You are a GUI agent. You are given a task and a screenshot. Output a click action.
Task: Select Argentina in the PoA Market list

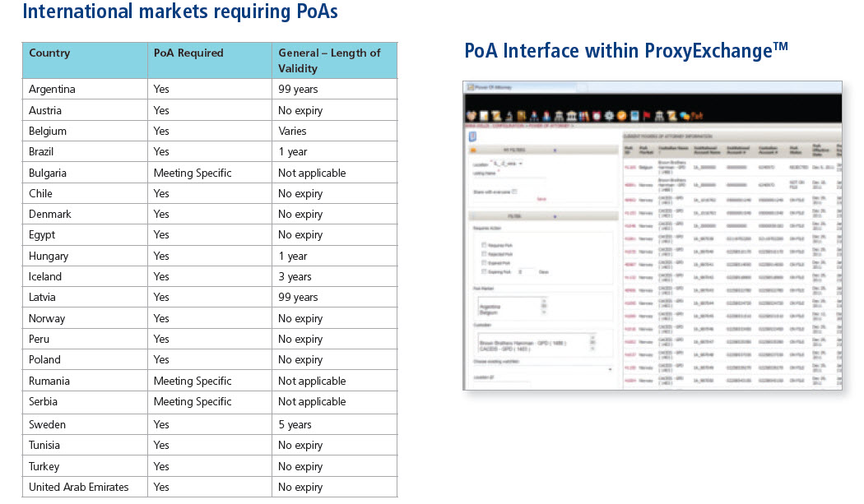pyautogui.click(x=490, y=305)
